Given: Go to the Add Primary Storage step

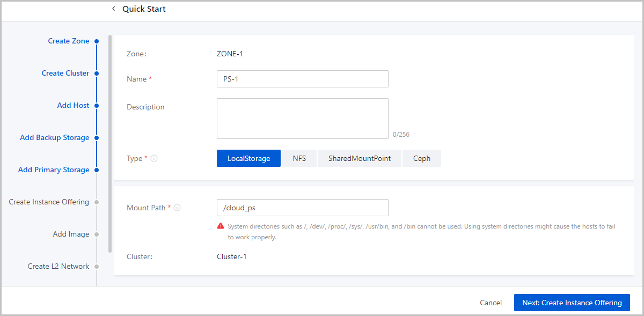Looking at the screenshot, I should coord(54,170).
